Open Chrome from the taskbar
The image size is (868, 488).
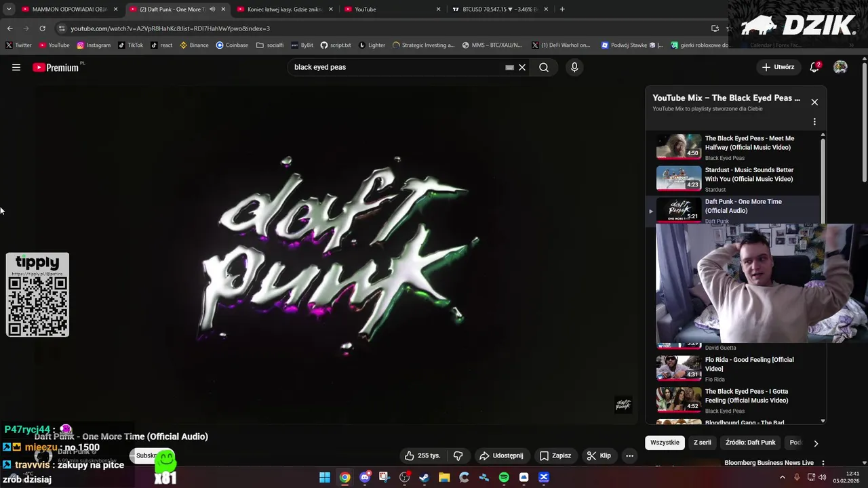pyautogui.click(x=344, y=477)
